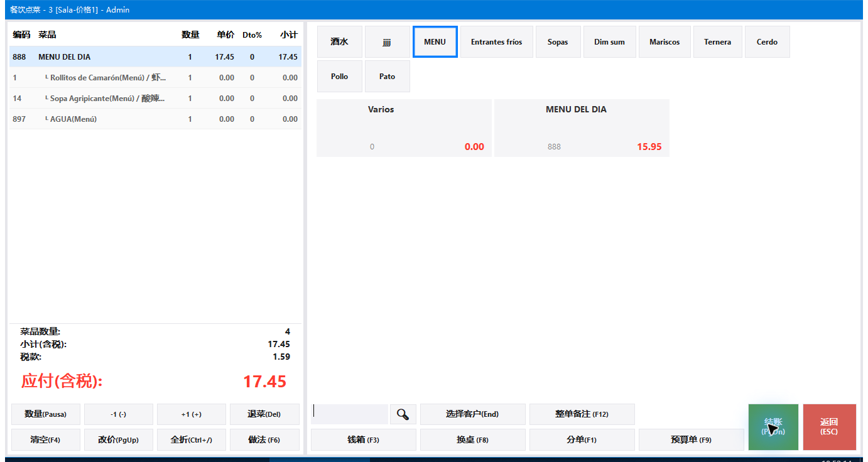Open the Ternera category
The height and width of the screenshot is (462, 868).
(717, 42)
